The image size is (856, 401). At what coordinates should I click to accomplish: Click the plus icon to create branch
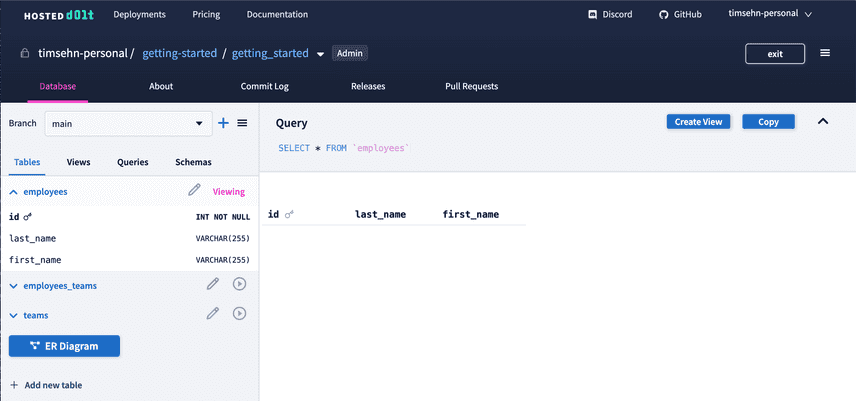tap(223, 123)
